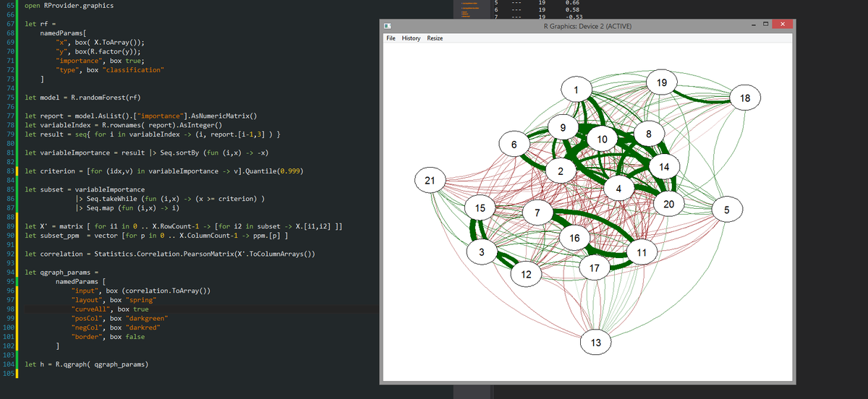This screenshot has height=399, width=868.
Task: Select graph node 1
Action: click(576, 90)
